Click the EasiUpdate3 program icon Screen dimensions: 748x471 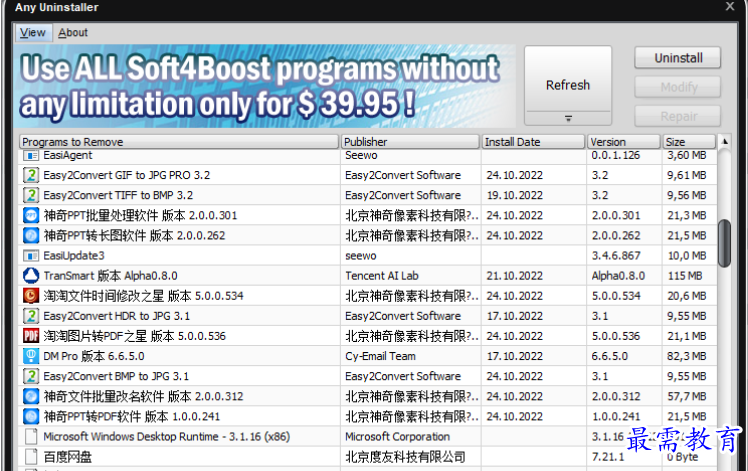point(31,256)
